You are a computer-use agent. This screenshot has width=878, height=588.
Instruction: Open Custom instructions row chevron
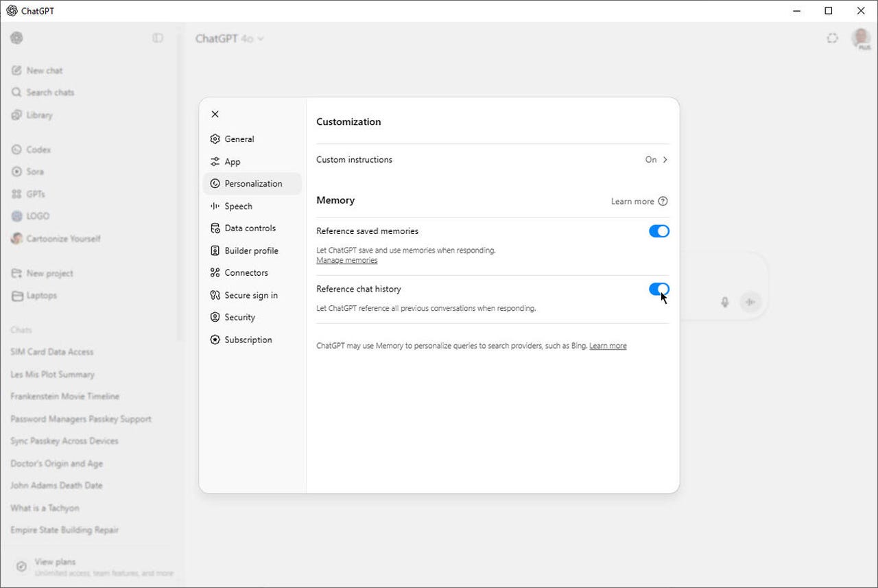[665, 160]
